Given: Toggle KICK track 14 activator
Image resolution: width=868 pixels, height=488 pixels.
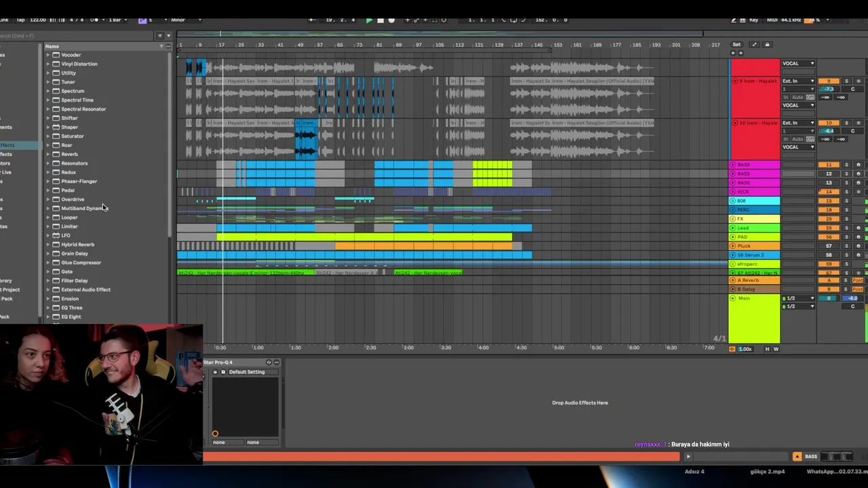Looking at the screenshot, I should pyautogui.click(x=829, y=192).
